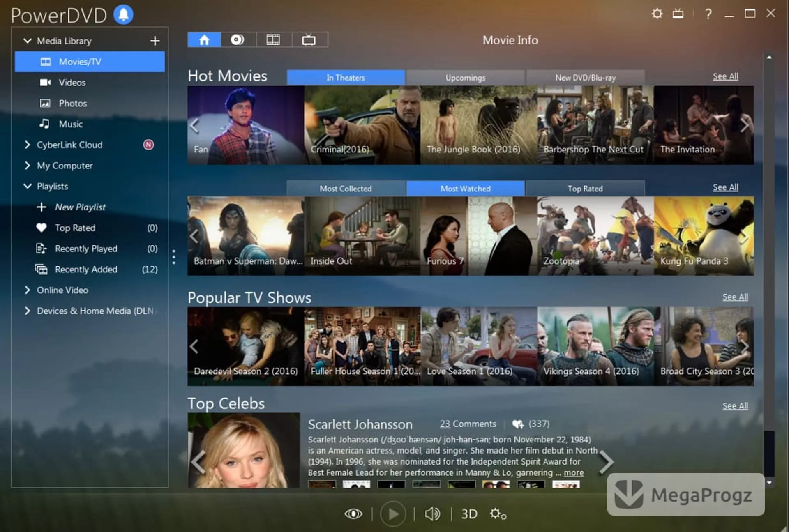
Task: Open the Kung Fu Panda 3 thumbnail
Action: coord(704,236)
